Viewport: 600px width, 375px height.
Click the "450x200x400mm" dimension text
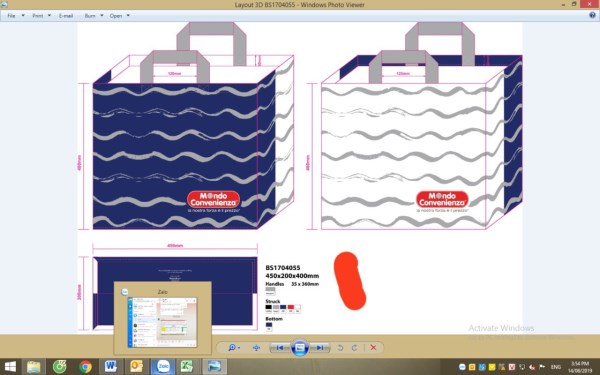pos(292,276)
